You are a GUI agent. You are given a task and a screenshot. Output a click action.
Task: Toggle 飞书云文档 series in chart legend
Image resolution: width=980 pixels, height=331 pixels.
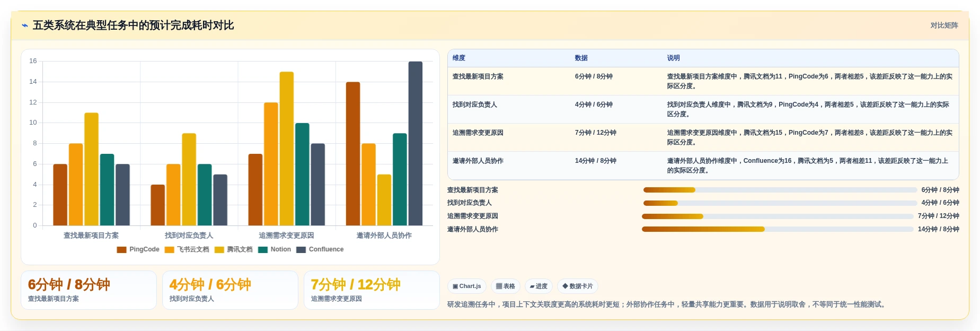(187, 249)
